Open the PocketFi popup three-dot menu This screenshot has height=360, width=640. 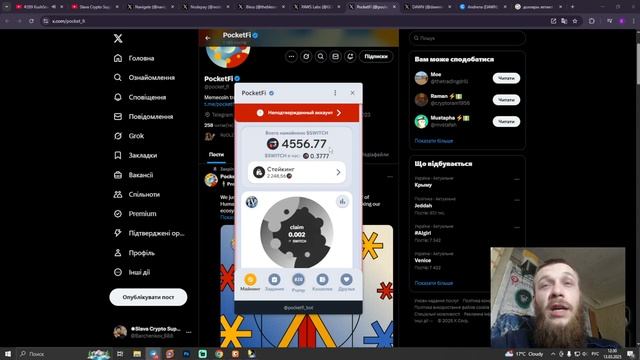[x=335, y=93]
